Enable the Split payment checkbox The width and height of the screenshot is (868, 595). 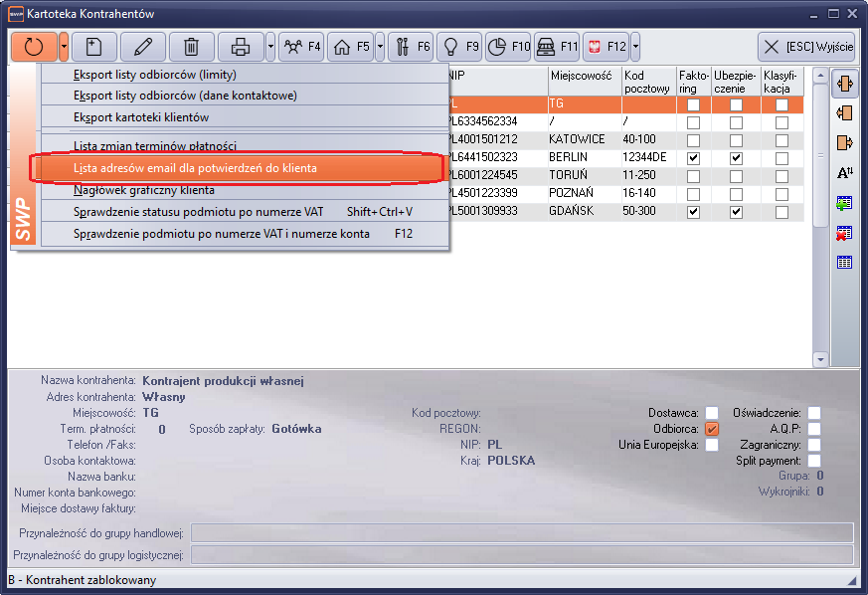click(814, 461)
